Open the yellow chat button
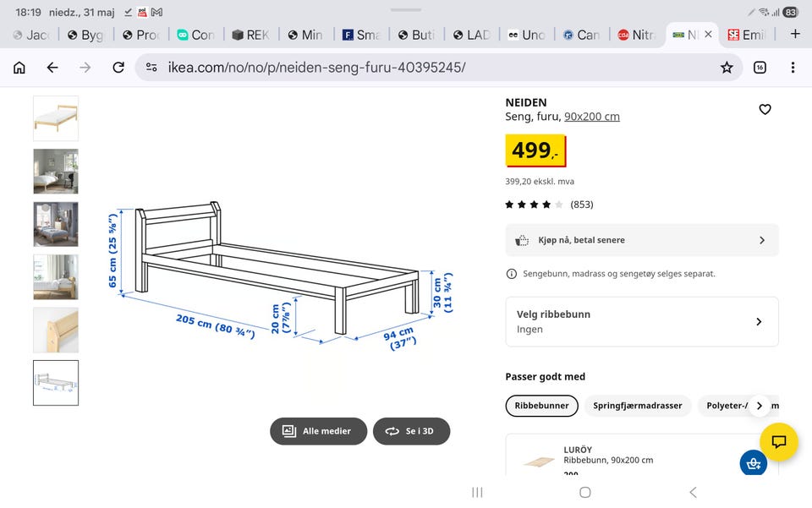812x508 pixels. click(779, 442)
